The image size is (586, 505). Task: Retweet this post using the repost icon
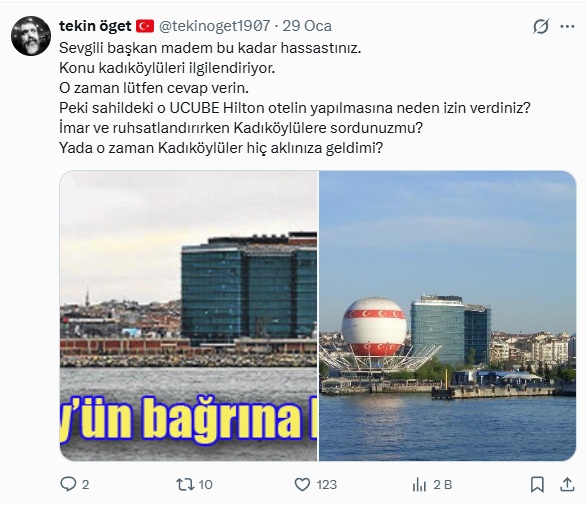[185, 484]
